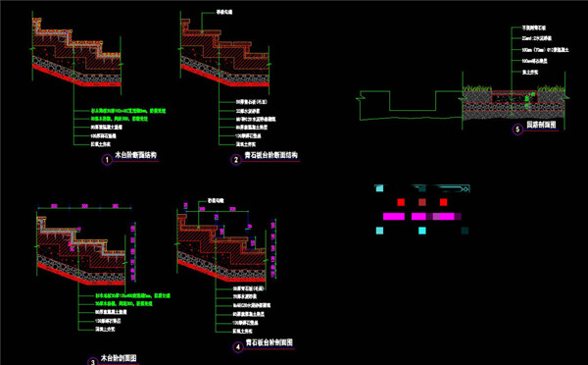Image resolution: width=588 pixels, height=365 pixels.
Task: Select the 木台阶剖面图 title text
Action: coord(119,358)
